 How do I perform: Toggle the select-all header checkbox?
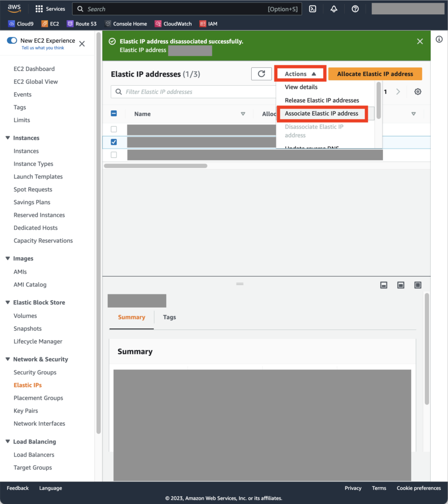[x=114, y=114]
